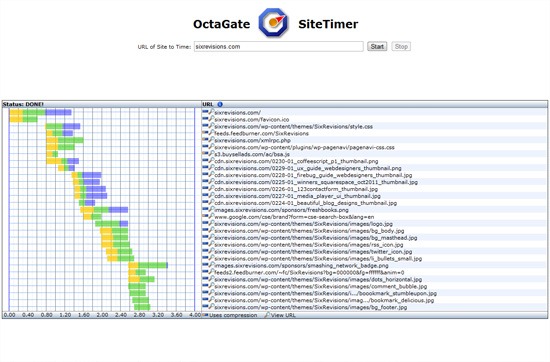The width and height of the screenshot is (550, 362).
Task: Click the OctaGate octagon logo
Action: [x=273, y=23]
